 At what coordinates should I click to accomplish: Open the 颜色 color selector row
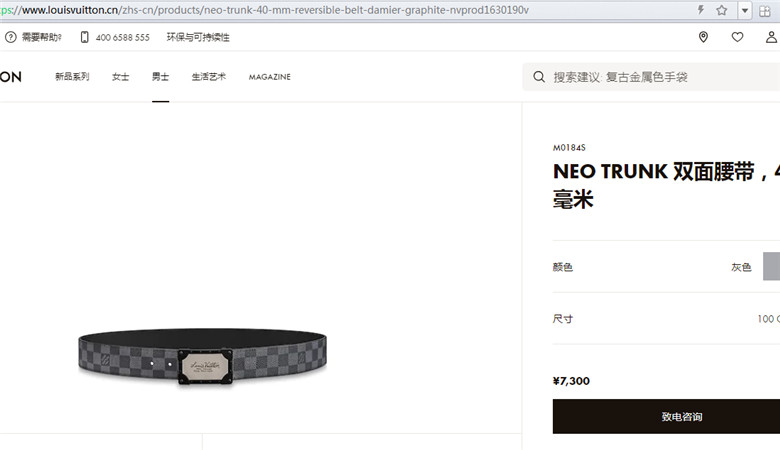pos(666,267)
